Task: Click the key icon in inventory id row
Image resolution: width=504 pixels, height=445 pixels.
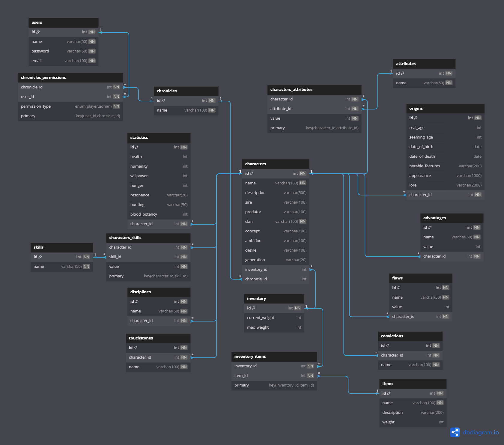Action: pos(254,308)
